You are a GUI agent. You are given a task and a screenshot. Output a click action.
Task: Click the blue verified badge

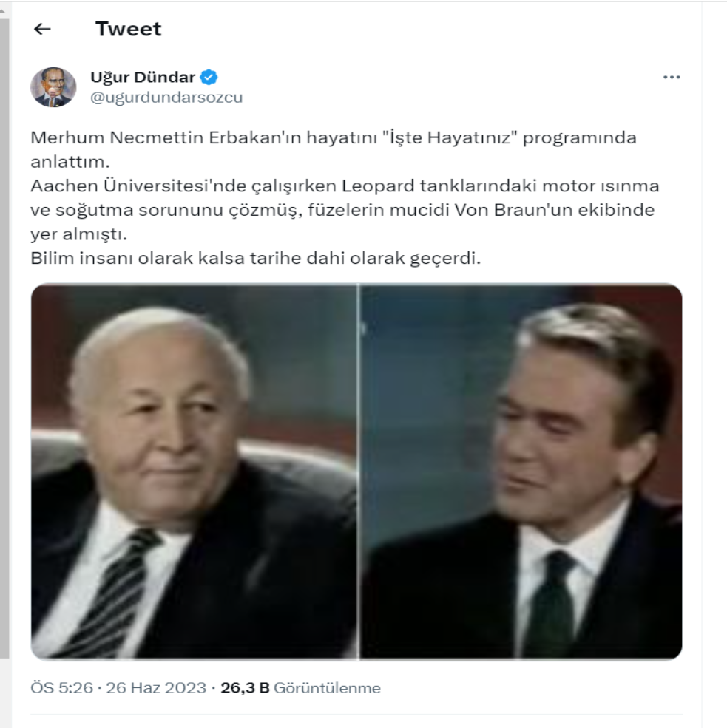click(x=209, y=77)
